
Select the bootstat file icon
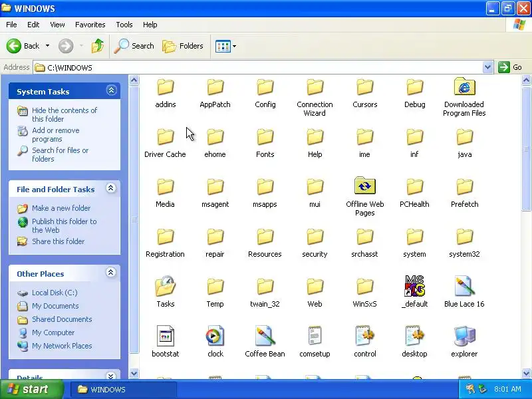click(x=165, y=336)
